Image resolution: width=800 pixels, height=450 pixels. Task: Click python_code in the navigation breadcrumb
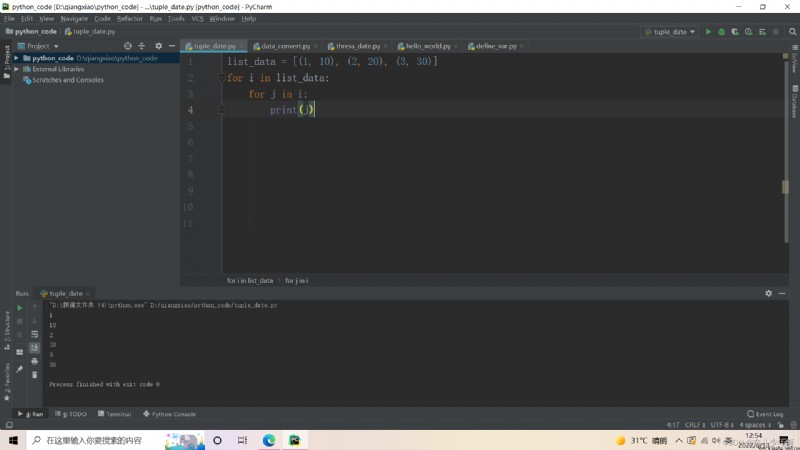pos(31,32)
